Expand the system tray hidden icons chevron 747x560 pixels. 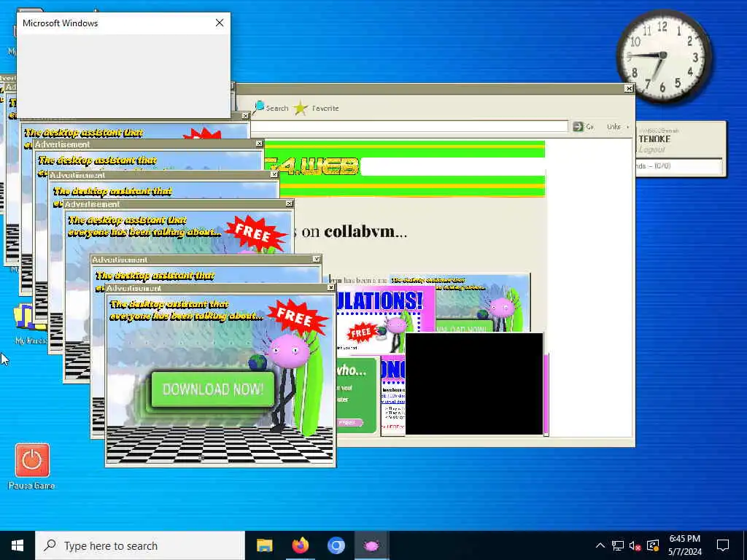coord(600,545)
